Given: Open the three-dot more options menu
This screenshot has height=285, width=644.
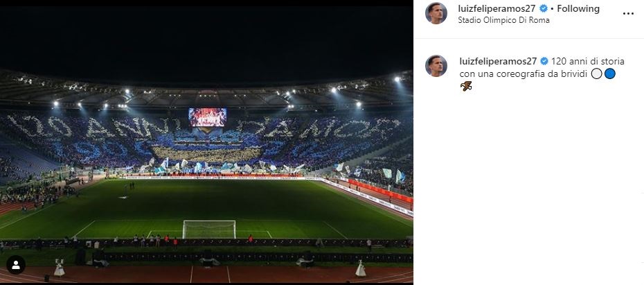Looking at the screenshot, I should click(628, 14).
